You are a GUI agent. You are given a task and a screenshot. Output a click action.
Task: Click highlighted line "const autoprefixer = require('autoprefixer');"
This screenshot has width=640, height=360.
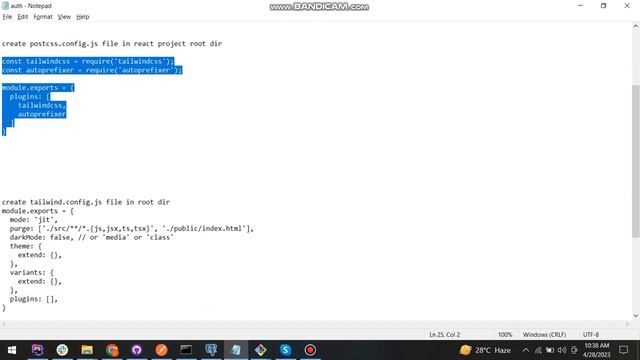[92, 70]
